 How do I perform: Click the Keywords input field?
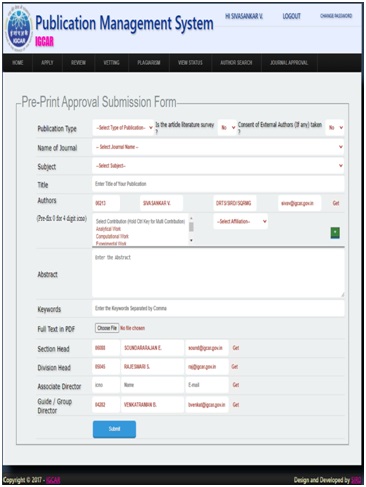[218, 308]
